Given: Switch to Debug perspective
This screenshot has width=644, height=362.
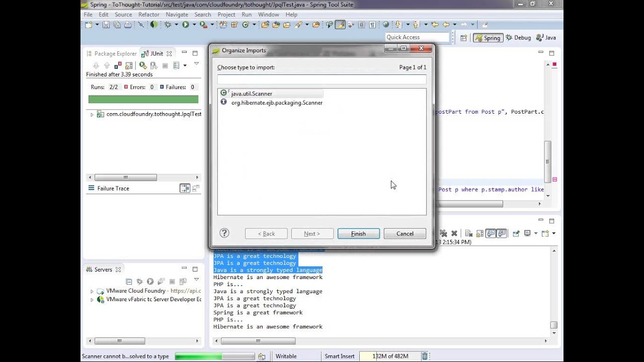Looking at the screenshot, I should point(518,38).
